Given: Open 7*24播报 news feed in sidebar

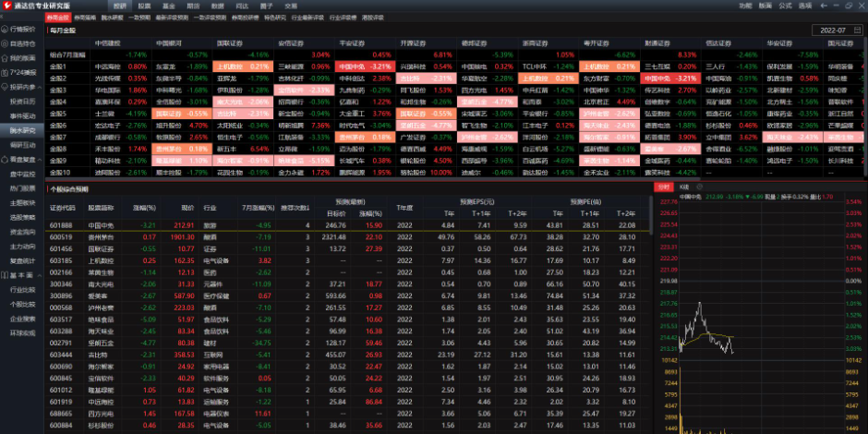Looking at the screenshot, I should pyautogui.click(x=22, y=72).
